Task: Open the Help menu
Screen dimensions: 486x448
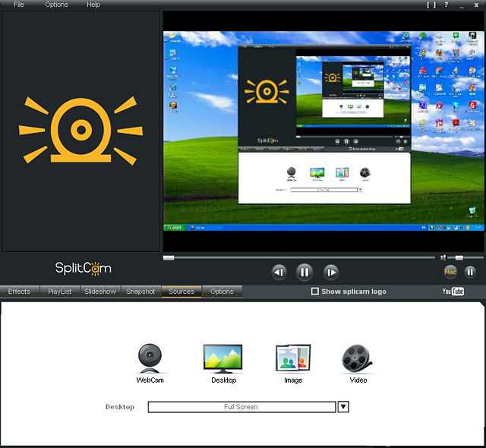Action: (93, 5)
